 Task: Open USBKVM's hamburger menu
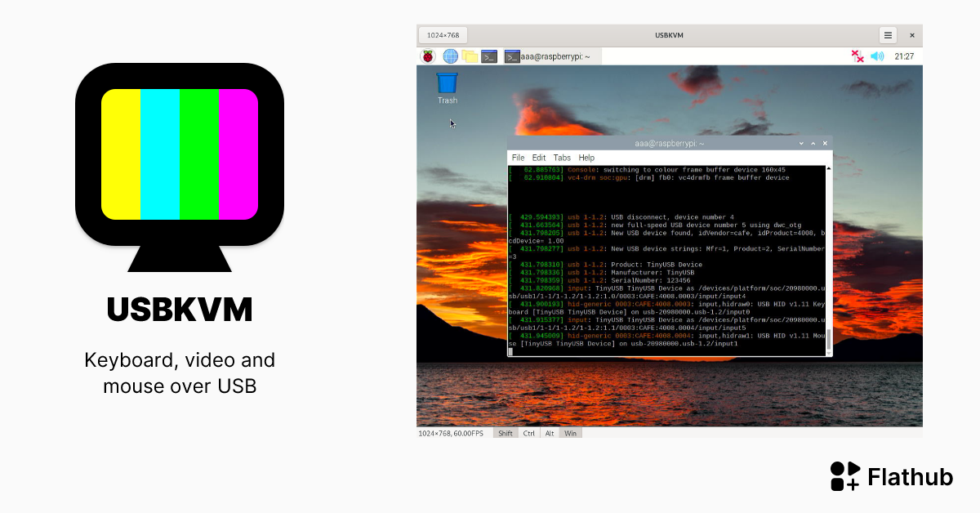[888, 35]
